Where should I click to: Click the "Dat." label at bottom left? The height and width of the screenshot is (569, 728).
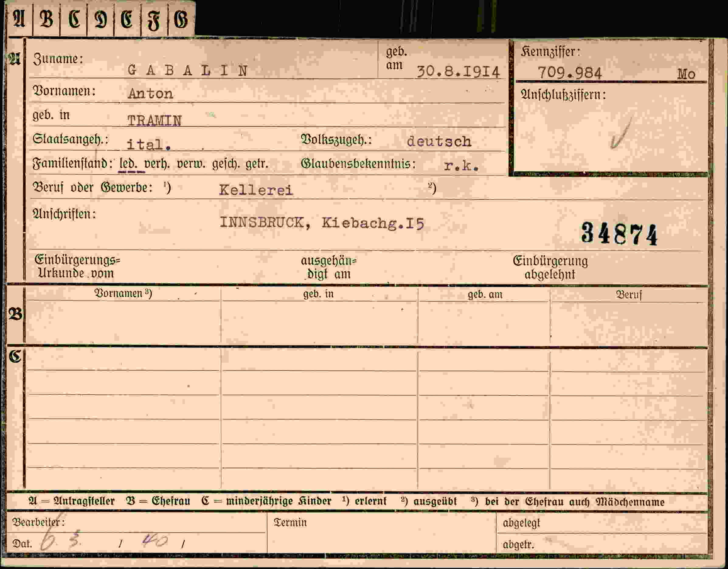tap(22, 544)
